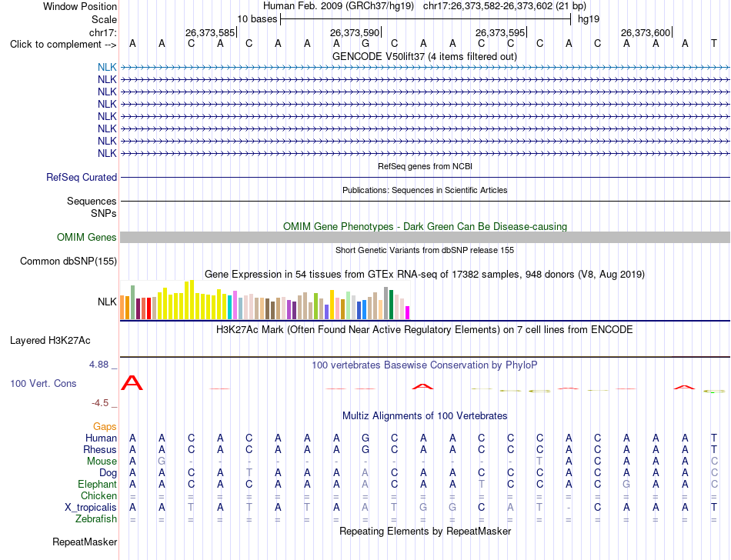This screenshot has height=560, width=731.
Task: Click the G in the Mouse alignment row
Action: pyautogui.click(x=162, y=461)
